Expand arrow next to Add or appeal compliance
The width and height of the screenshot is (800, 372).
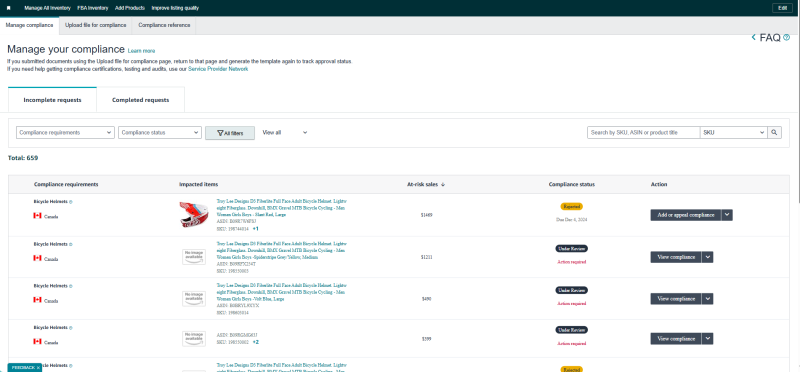coord(727,215)
